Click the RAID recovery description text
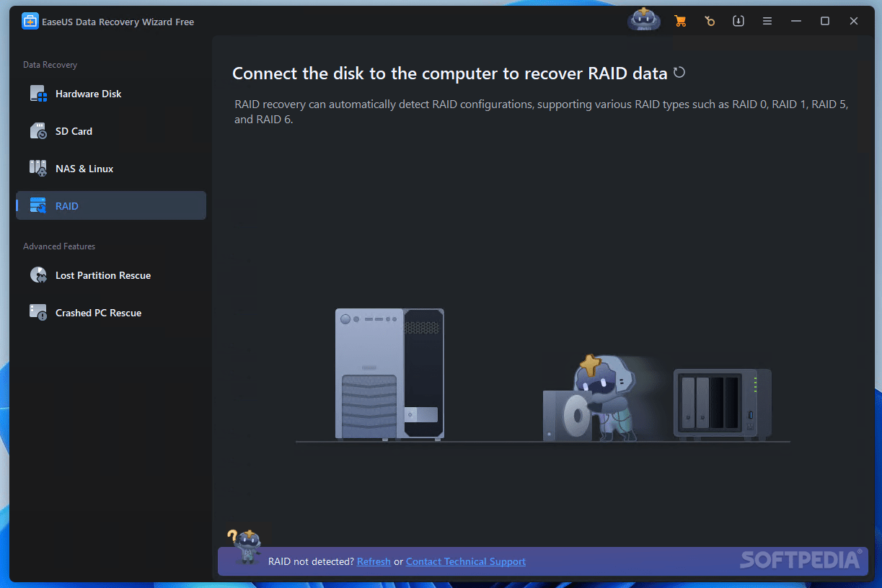 pyautogui.click(x=542, y=112)
